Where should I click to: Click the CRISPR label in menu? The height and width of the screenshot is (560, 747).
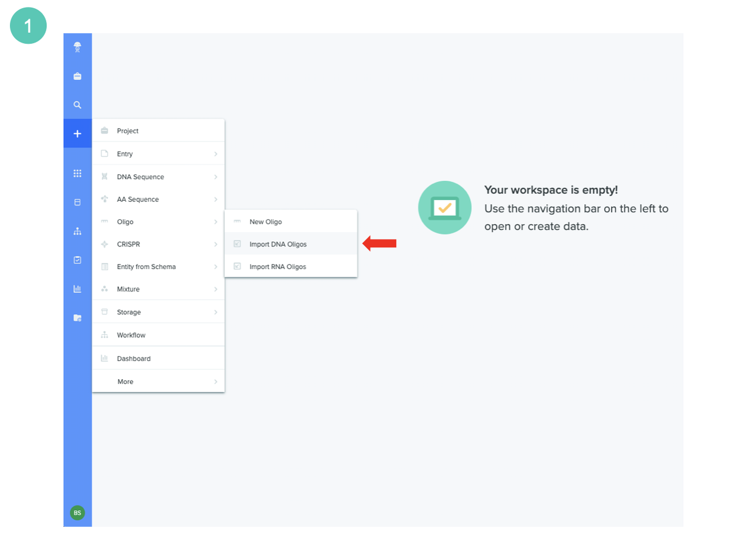point(128,245)
